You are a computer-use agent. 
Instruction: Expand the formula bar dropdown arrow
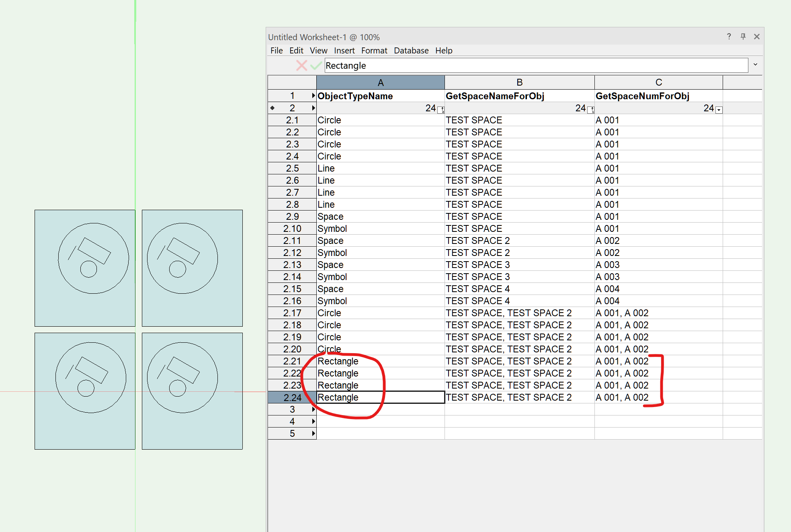(755, 65)
